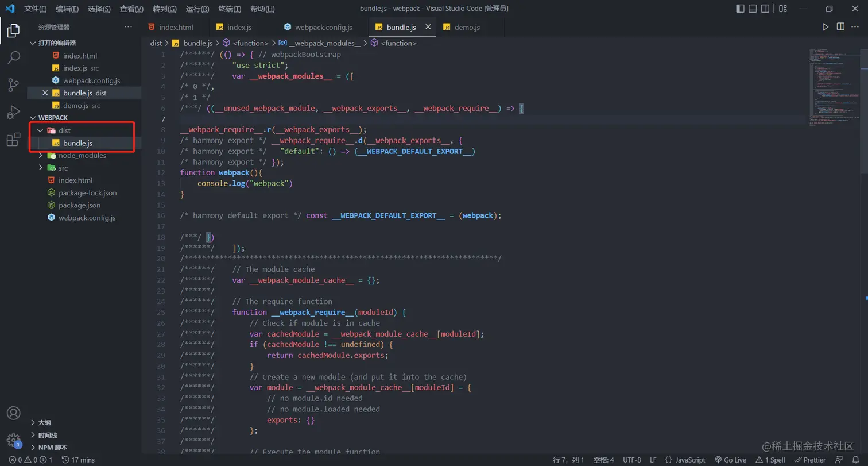Split the editor to the right
The height and width of the screenshot is (466, 868).
click(840, 27)
